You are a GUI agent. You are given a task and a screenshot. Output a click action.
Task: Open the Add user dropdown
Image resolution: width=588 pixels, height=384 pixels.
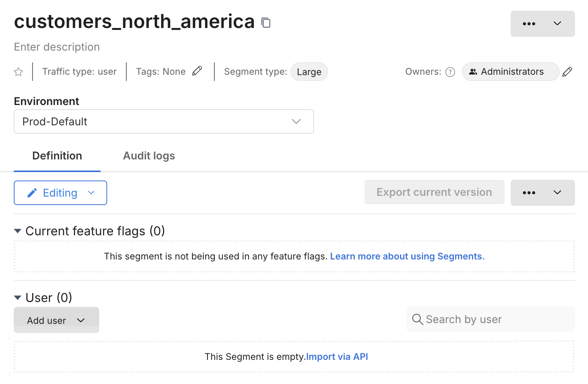56,320
